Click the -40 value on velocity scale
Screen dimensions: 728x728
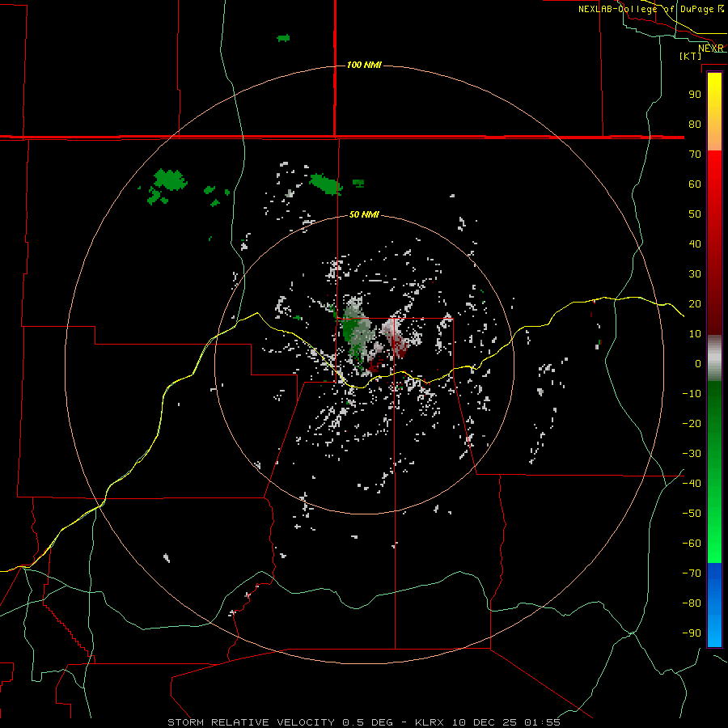point(692,484)
